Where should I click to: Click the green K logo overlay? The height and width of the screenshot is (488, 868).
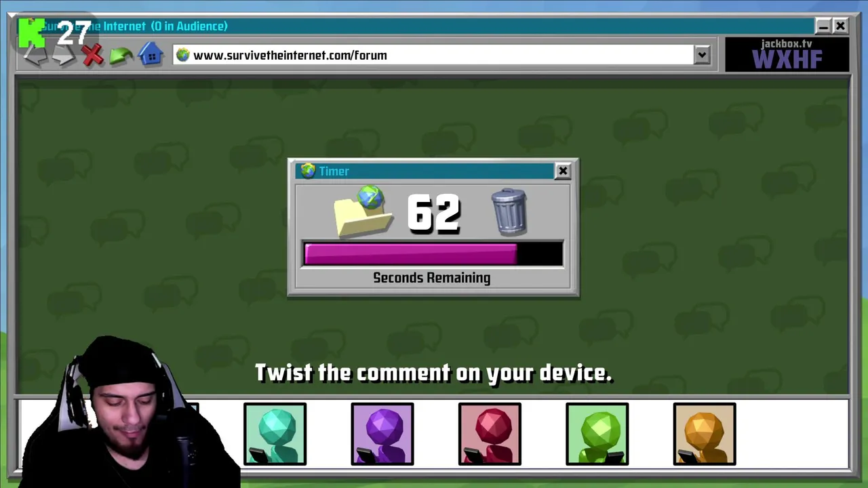tap(32, 33)
